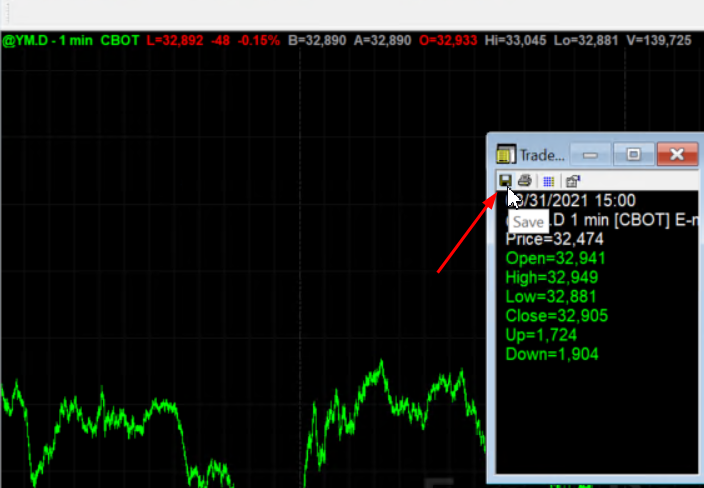Click the volume V=139,725 readout
Image resolution: width=704 pixels, height=488 pixels.
[654, 40]
